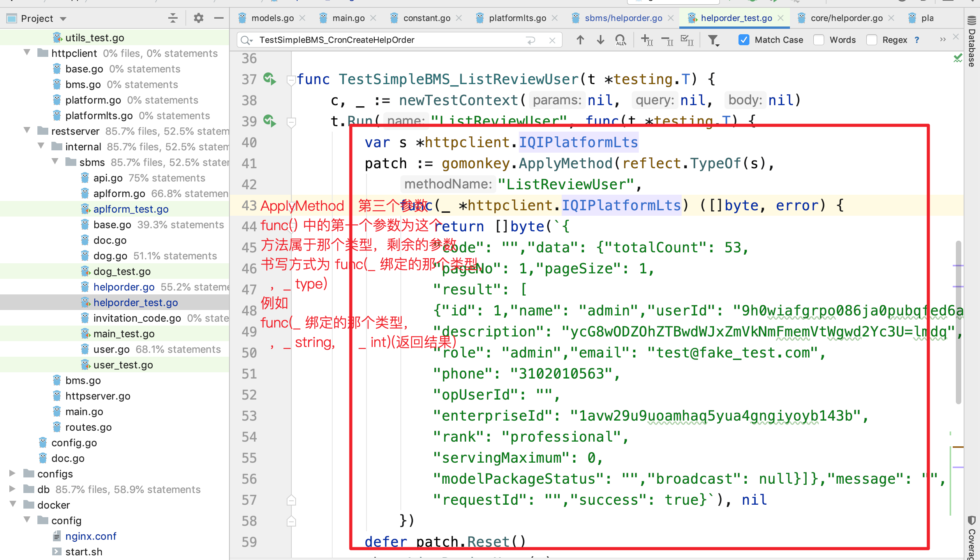This screenshot has height=560, width=980.
Task: Open search history magnifier dropdown
Action: [x=247, y=40]
